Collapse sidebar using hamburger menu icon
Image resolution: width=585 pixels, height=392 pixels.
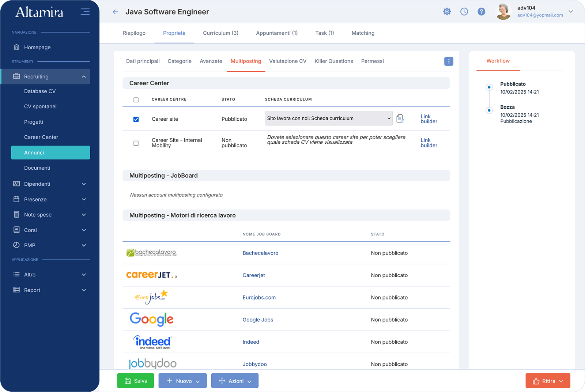[x=85, y=12]
